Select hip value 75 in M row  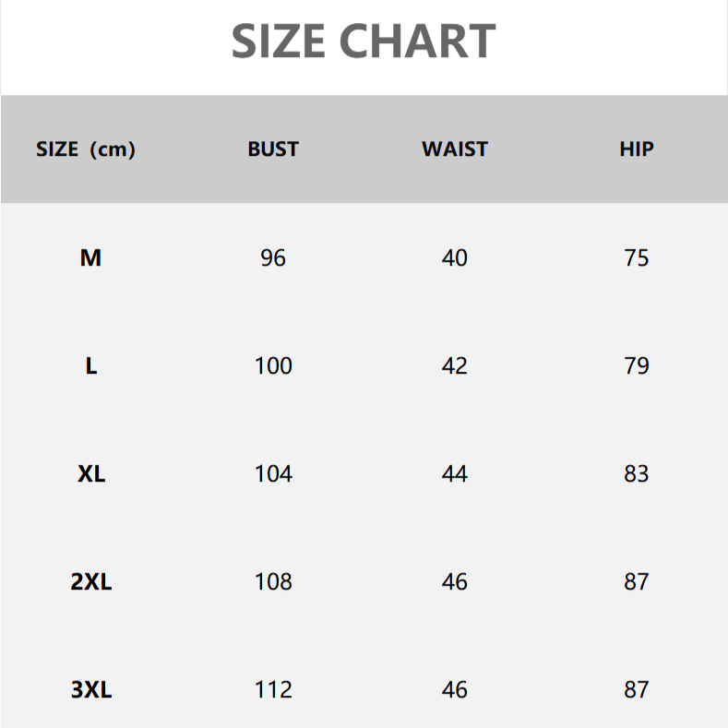click(637, 258)
